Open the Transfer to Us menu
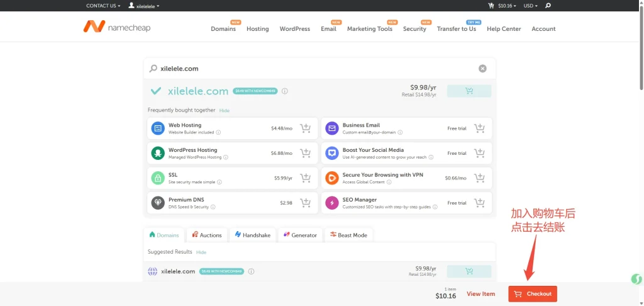The height and width of the screenshot is (306, 644). pos(457,29)
